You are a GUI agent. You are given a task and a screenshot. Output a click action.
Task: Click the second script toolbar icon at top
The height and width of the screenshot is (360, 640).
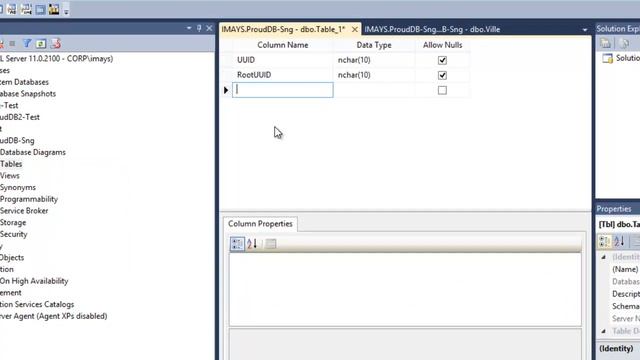point(26,9)
